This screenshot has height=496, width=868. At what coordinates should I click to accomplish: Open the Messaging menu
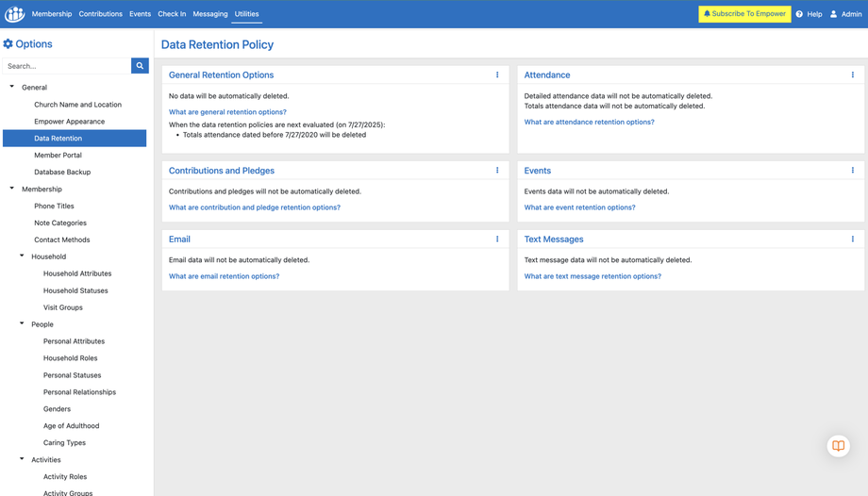coord(209,14)
